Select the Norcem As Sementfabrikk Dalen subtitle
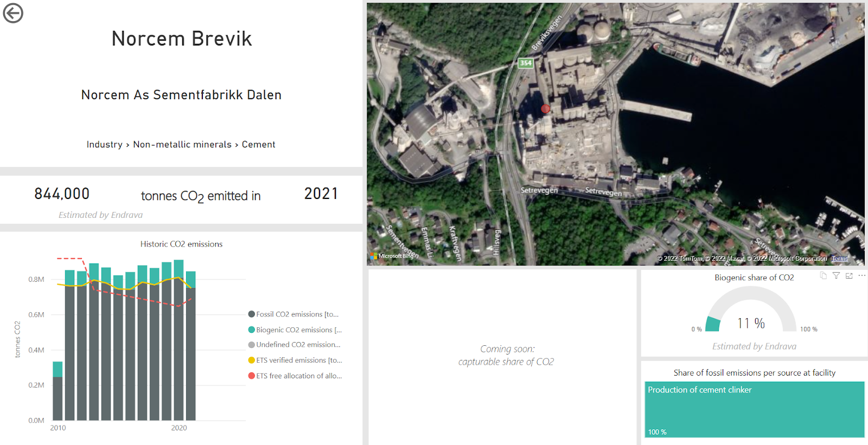868x445 pixels. [181, 95]
